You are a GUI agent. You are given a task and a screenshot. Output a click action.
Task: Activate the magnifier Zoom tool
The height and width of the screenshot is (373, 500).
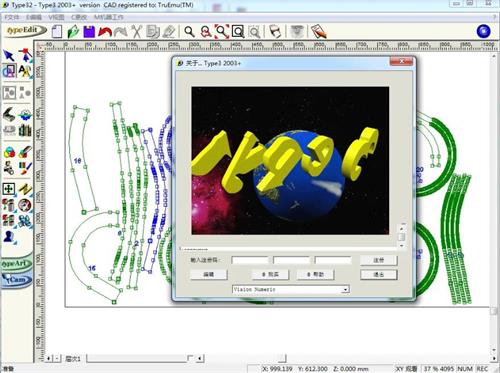point(189,32)
